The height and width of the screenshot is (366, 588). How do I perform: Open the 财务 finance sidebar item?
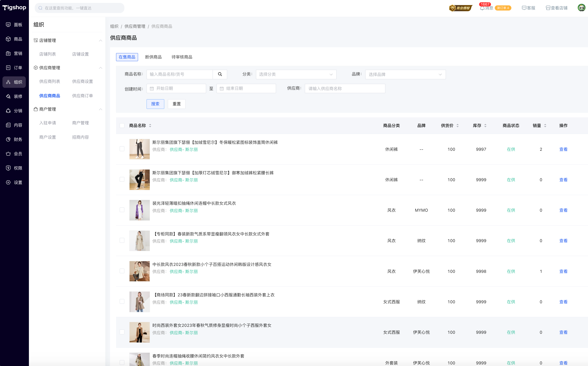point(14,139)
